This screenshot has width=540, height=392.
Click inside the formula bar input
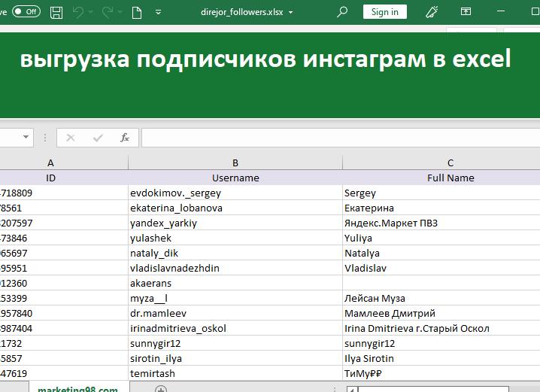[x=338, y=138]
